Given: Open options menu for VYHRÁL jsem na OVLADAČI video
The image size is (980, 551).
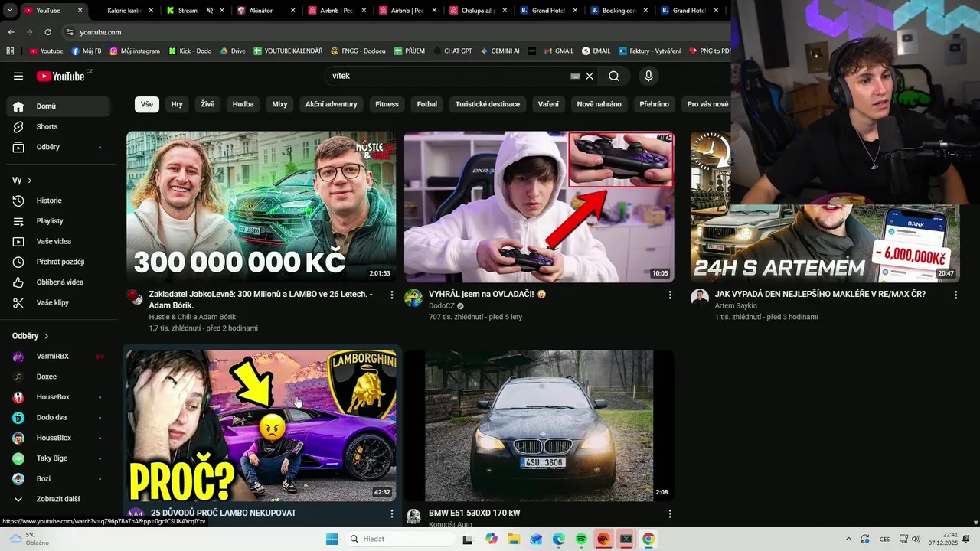Looking at the screenshot, I should click(x=670, y=295).
